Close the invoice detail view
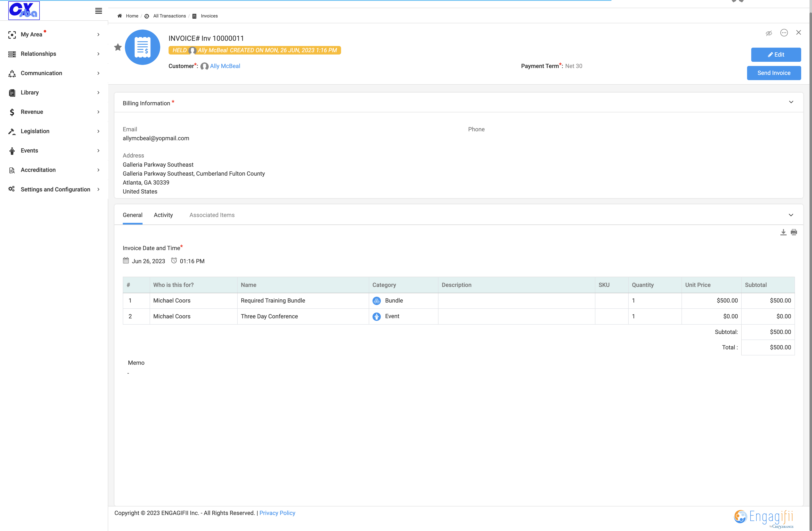This screenshot has height=531, width=812. pos(799,32)
